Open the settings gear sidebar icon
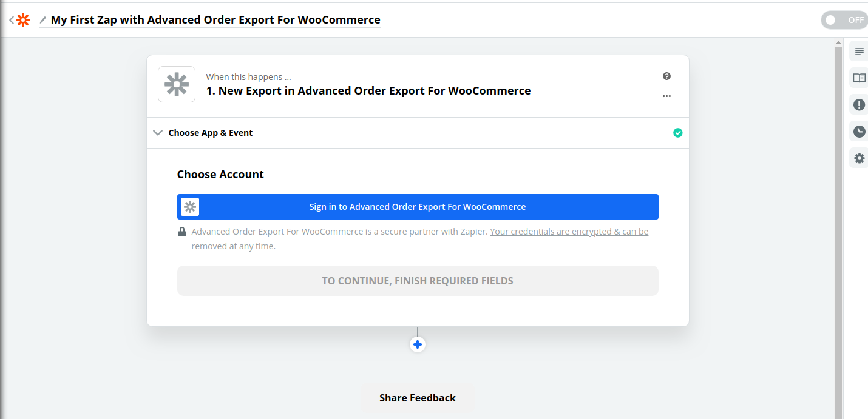The width and height of the screenshot is (868, 419). [x=859, y=158]
